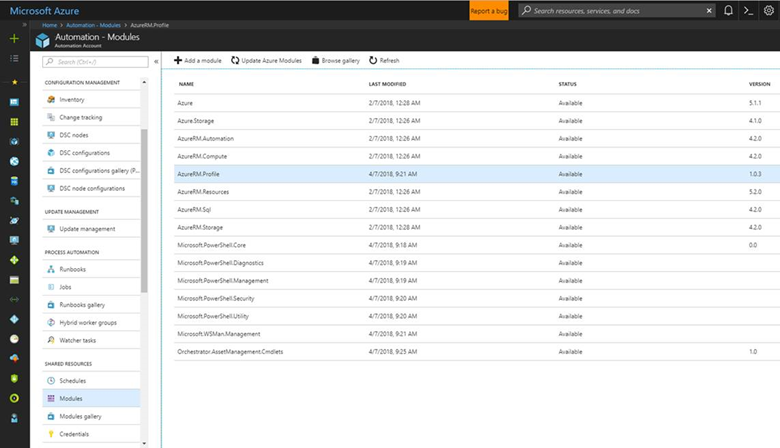Select the AzureRM.Sql module row
Image resolution: width=780 pixels, height=448 pixels.
click(x=477, y=210)
